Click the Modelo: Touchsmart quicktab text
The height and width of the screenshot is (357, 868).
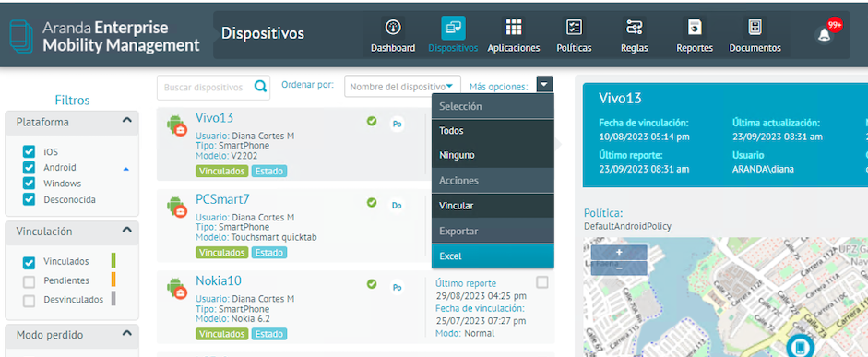click(x=256, y=237)
